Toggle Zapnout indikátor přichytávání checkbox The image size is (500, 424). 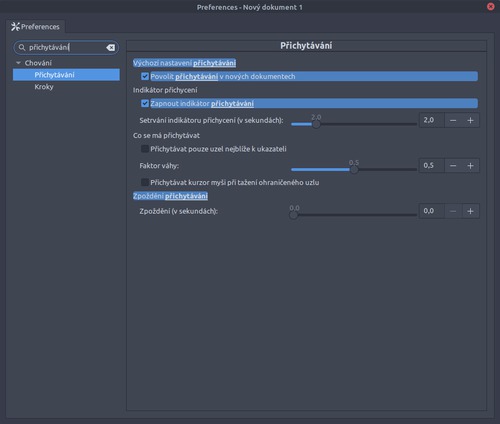145,103
